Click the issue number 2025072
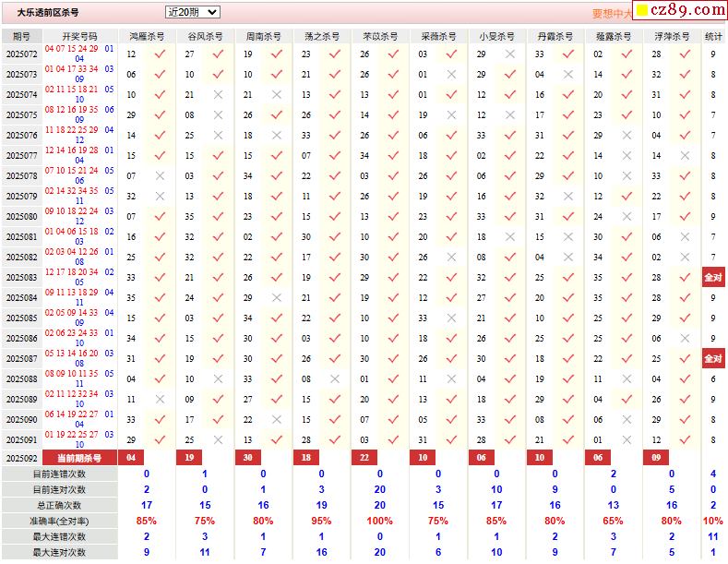The height and width of the screenshot is (564, 728). tap(21, 54)
